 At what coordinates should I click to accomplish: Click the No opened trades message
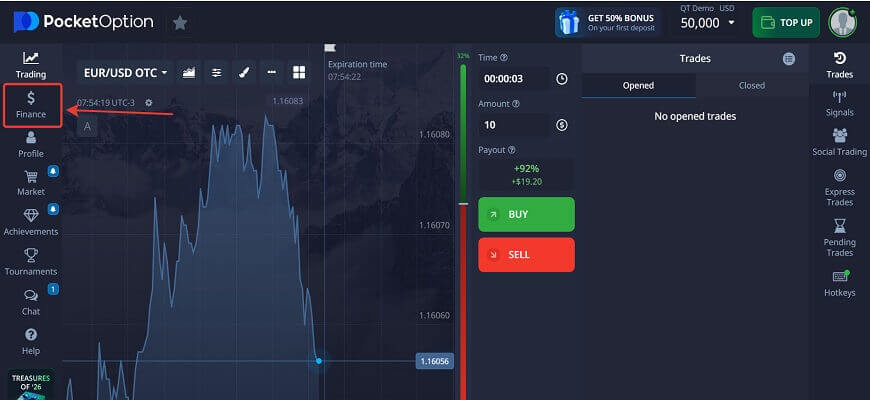(x=695, y=117)
